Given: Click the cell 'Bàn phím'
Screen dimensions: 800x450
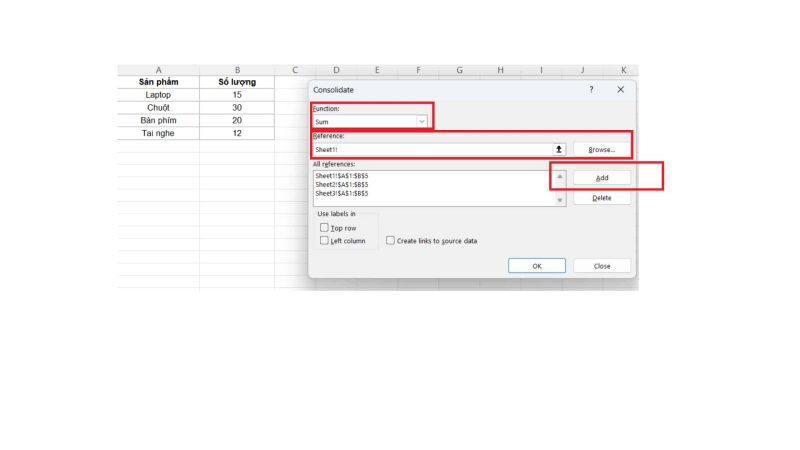Looking at the screenshot, I should tap(158, 120).
